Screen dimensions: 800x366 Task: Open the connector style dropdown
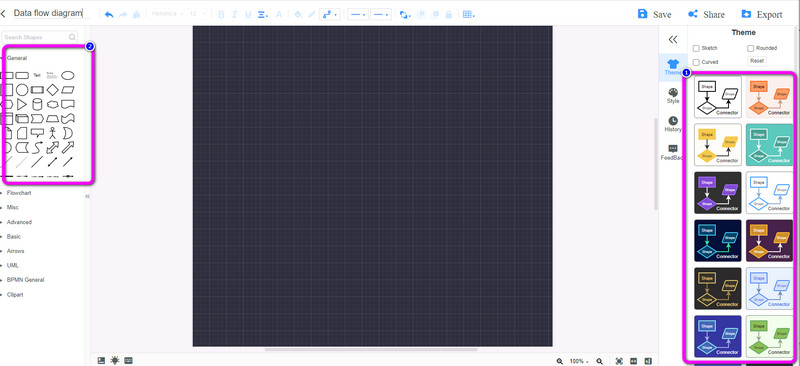[x=330, y=15]
